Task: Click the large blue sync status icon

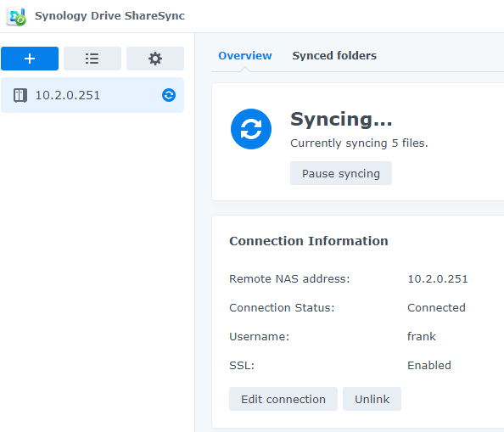Action: coord(251,129)
